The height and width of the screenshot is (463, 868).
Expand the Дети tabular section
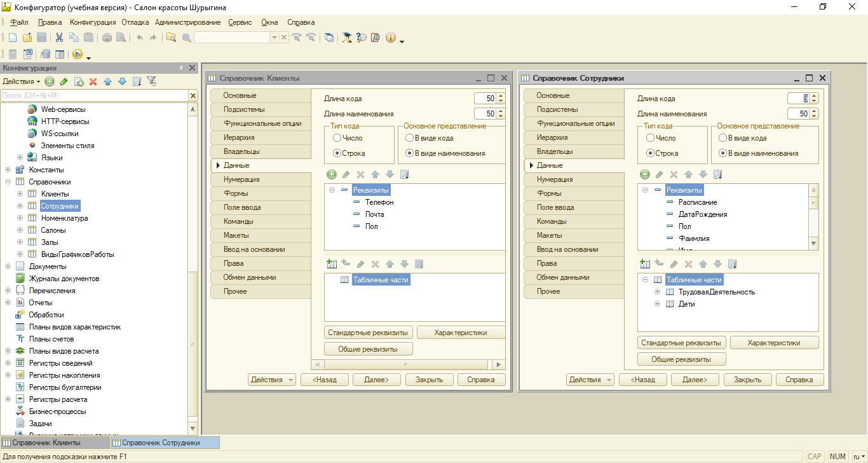tap(657, 304)
